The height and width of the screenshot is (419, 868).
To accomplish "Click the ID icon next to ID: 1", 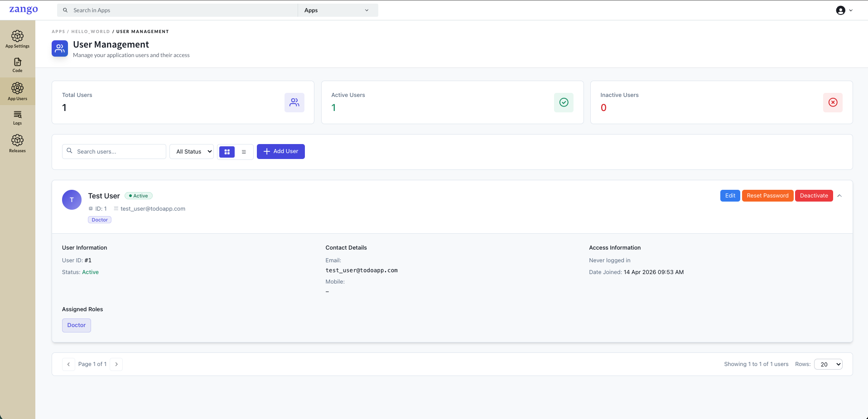I will [x=91, y=209].
